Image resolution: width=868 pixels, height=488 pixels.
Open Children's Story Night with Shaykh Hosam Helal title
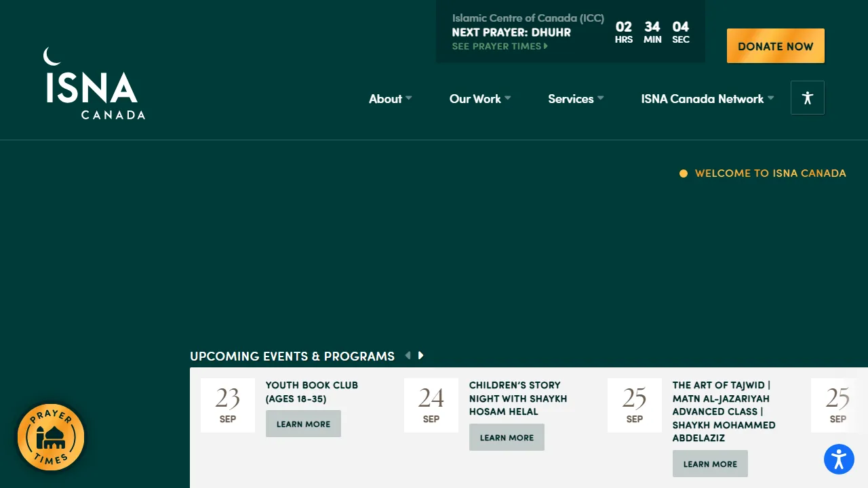coord(518,399)
